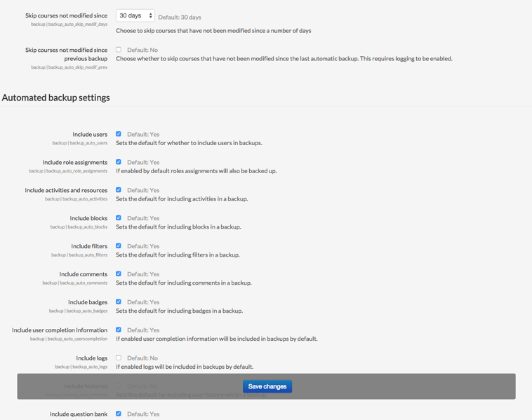Click the description about including filters
Image resolution: width=532 pixels, height=420 pixels.
pyautogui.click(x=178, y=255)
